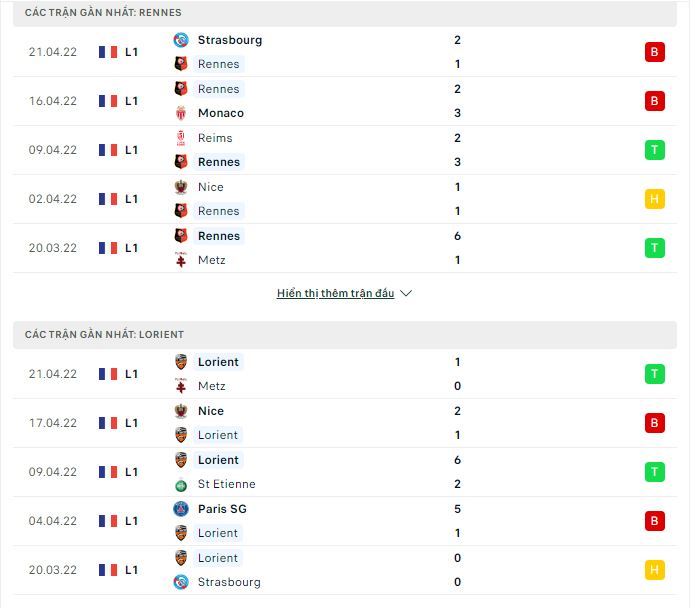Click the Reims club crest icon
The height and width of the screenshot is (608, 690).
point(181,138)
